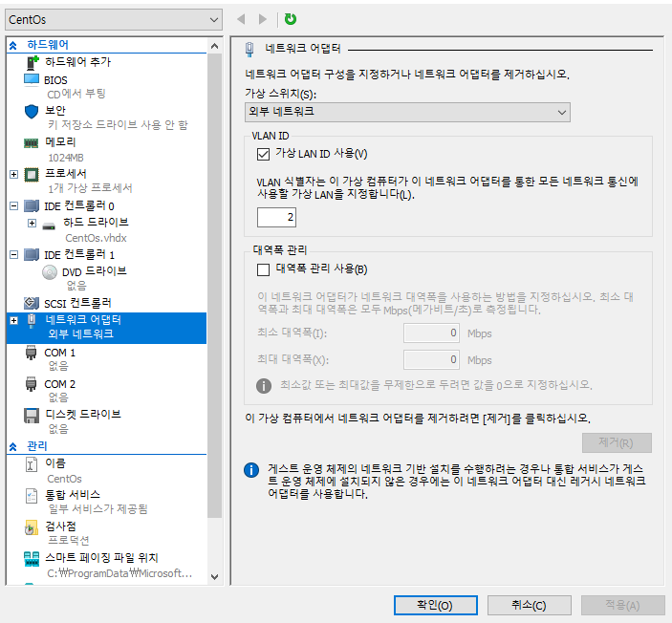Confirm with the 확인(O) button
This screenshot has height=623, width=672.
(436, 606)
